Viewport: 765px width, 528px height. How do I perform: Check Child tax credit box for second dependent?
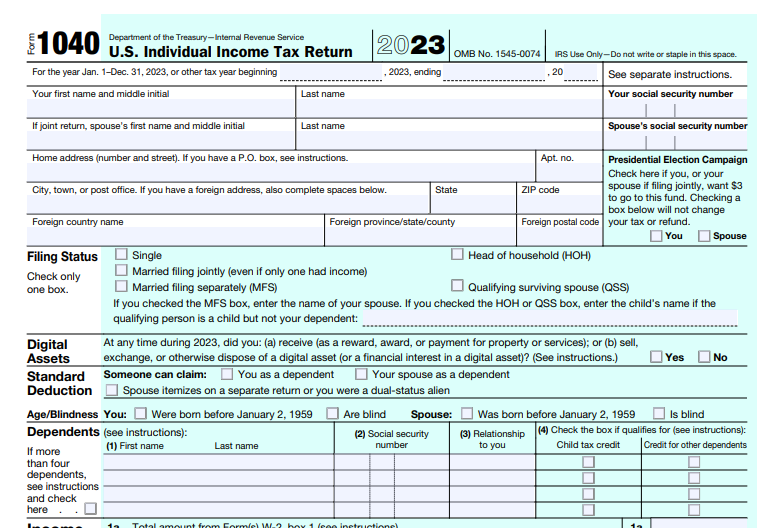click(x=589, y=478)
